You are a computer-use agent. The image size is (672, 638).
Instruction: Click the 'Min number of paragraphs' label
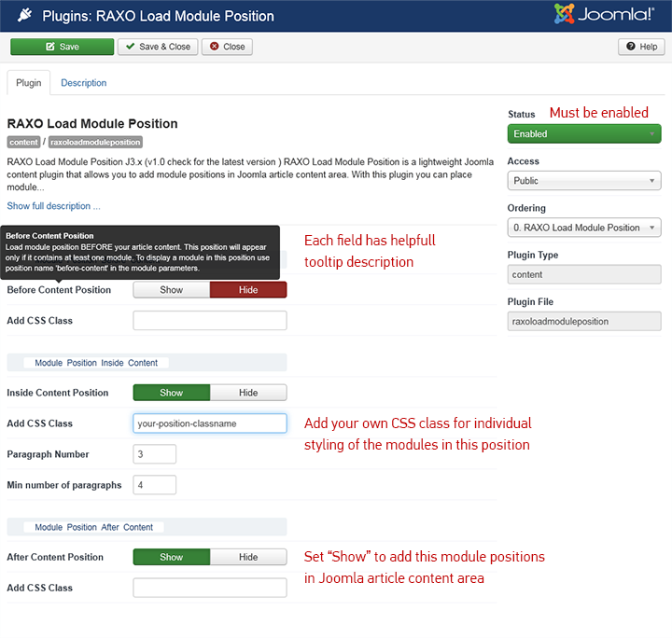click(x=64, y=485)
